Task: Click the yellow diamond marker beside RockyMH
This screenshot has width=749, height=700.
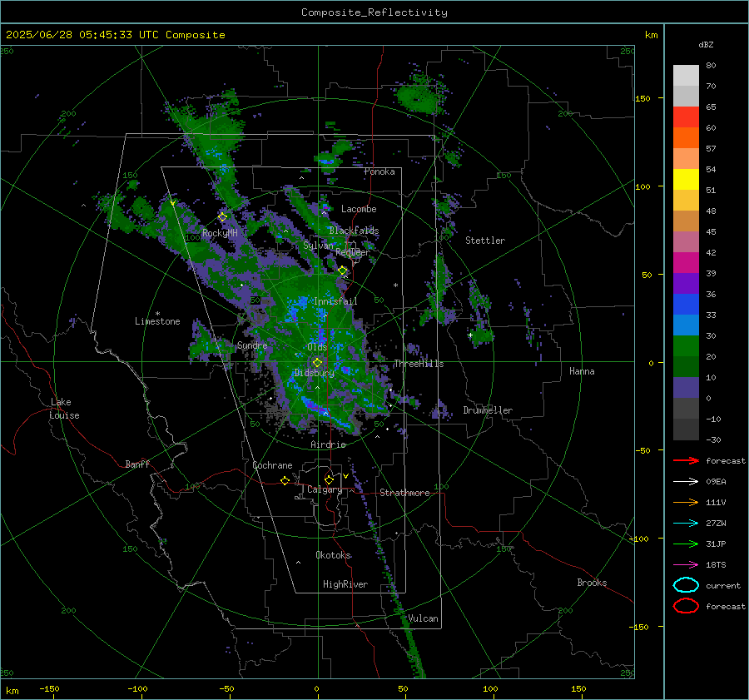Action: pos(222,217)
